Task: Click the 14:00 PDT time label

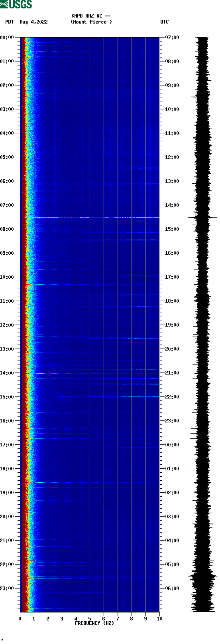Action: pyautogui.click(x=7, y=373)
